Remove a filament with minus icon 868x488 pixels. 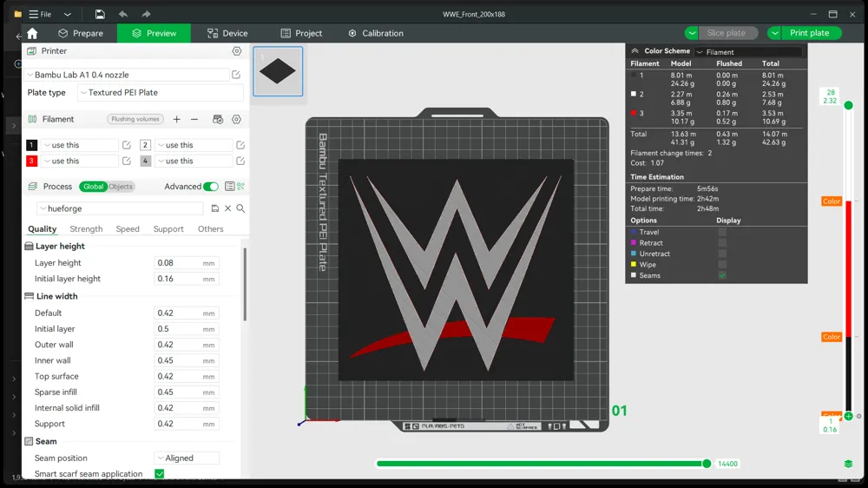[194, 119]
